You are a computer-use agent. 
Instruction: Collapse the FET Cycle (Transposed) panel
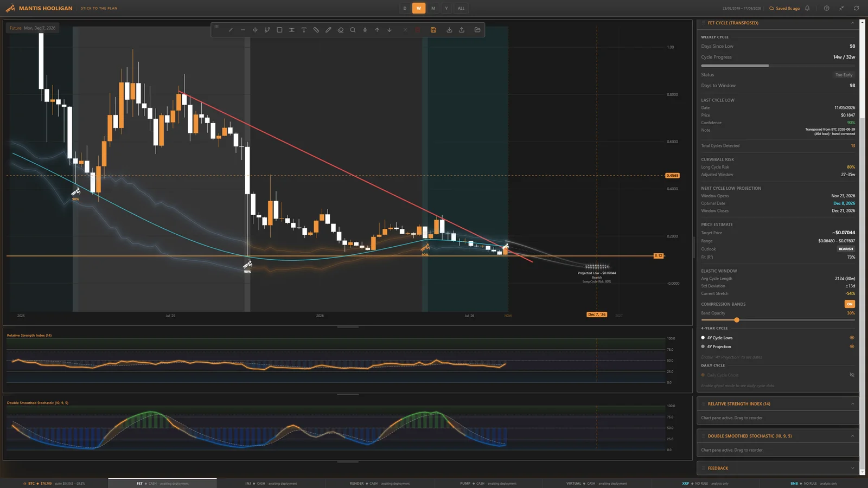click(x=852, y=23)
